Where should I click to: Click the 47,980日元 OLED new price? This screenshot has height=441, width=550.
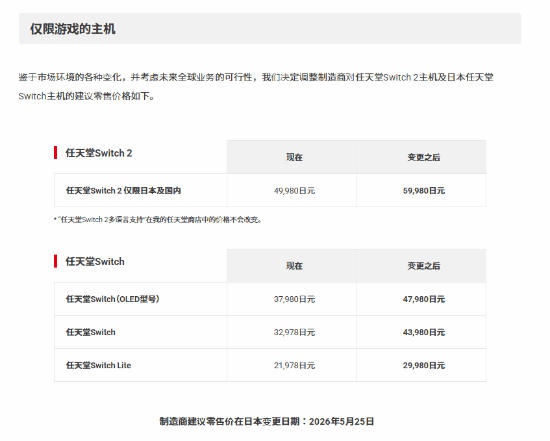coord(424,299)
